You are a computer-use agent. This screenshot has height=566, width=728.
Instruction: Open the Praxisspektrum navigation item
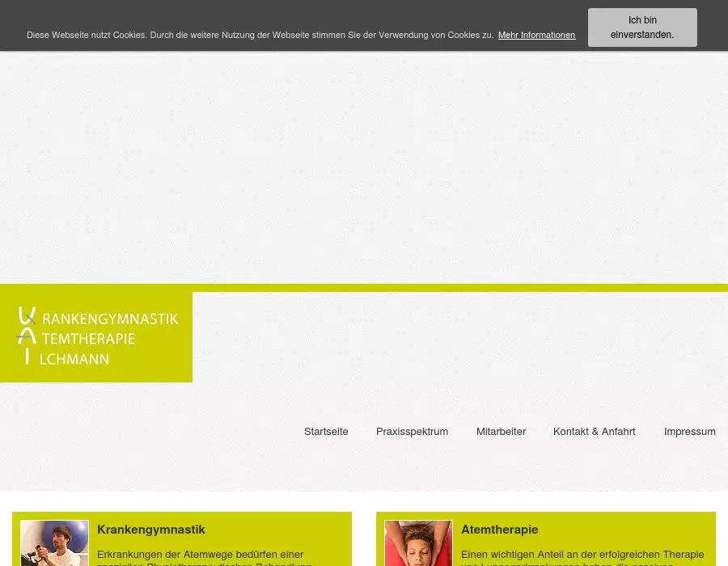(x=412, y=432)
